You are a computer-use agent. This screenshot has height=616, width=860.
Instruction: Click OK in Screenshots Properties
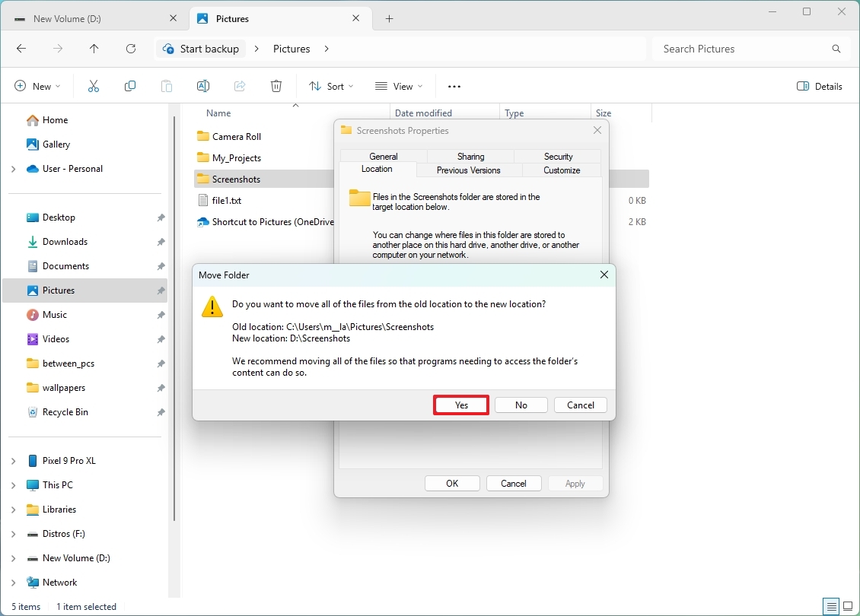tap(452, 484)
